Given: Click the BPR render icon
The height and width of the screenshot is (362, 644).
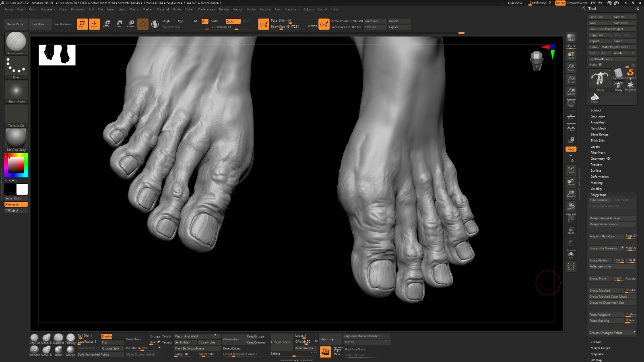Looking at the screenshot, I should click(571, 38).
